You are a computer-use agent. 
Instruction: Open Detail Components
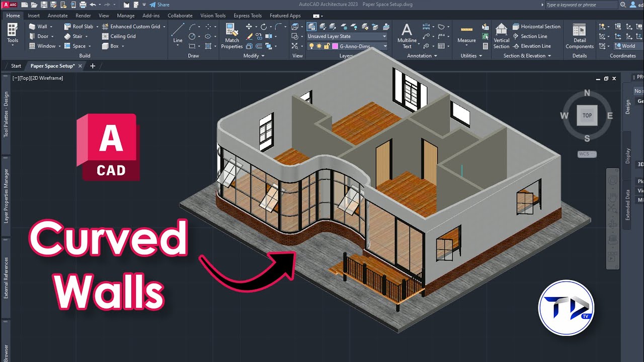tap(580, 36)
